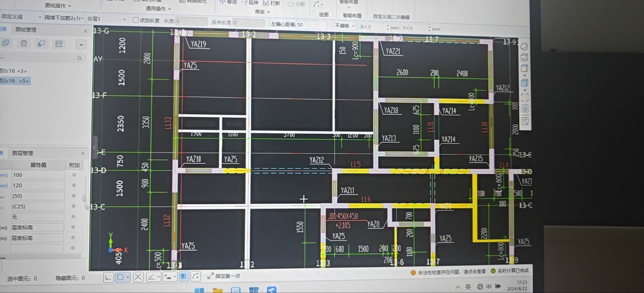
Task: Click the cross X snap icon
Action: pos(138,277)
